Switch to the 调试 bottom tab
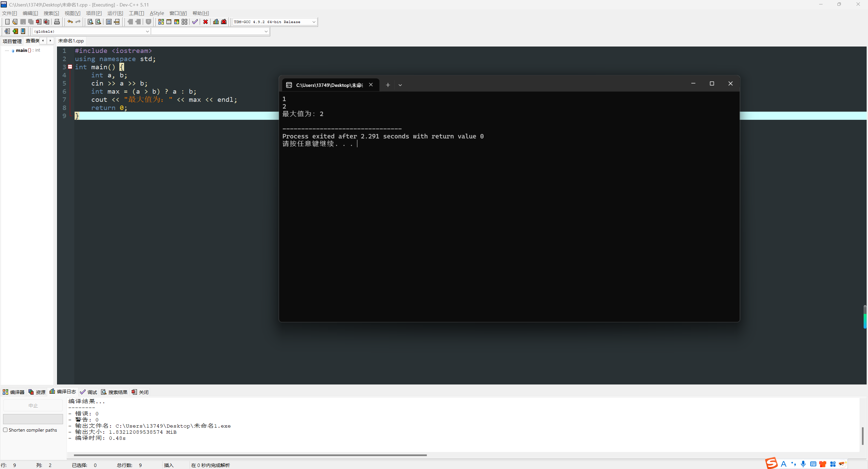Image resolution: width=868 pixels, height=469 pixels. click(89, 392)
